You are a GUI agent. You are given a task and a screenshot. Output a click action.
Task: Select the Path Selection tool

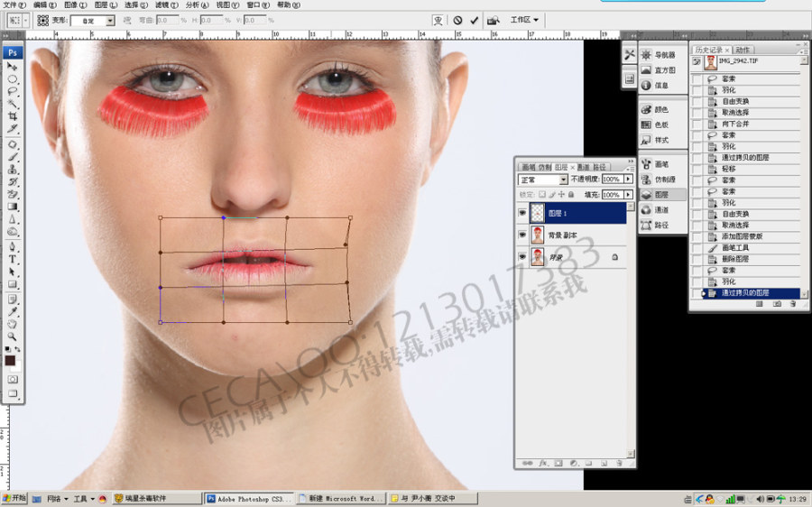(13, 272)
